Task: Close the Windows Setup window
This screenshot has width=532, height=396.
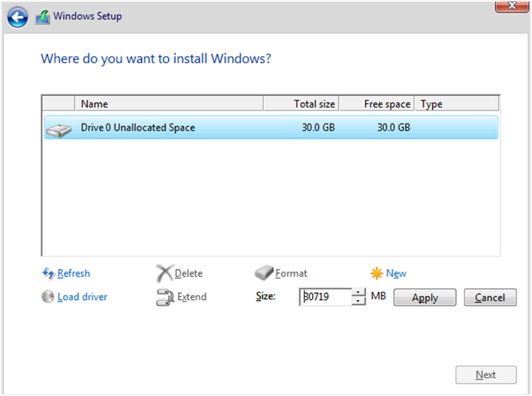Action: click(511, 6)
